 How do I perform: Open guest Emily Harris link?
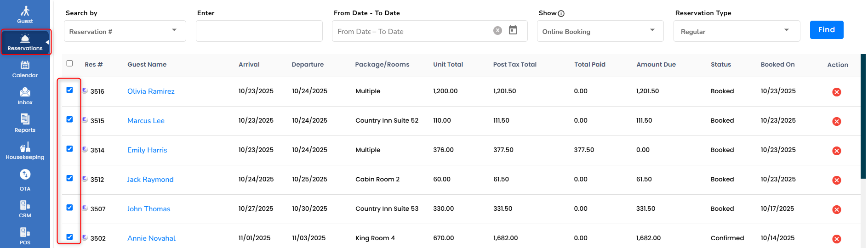click(147, 150)
